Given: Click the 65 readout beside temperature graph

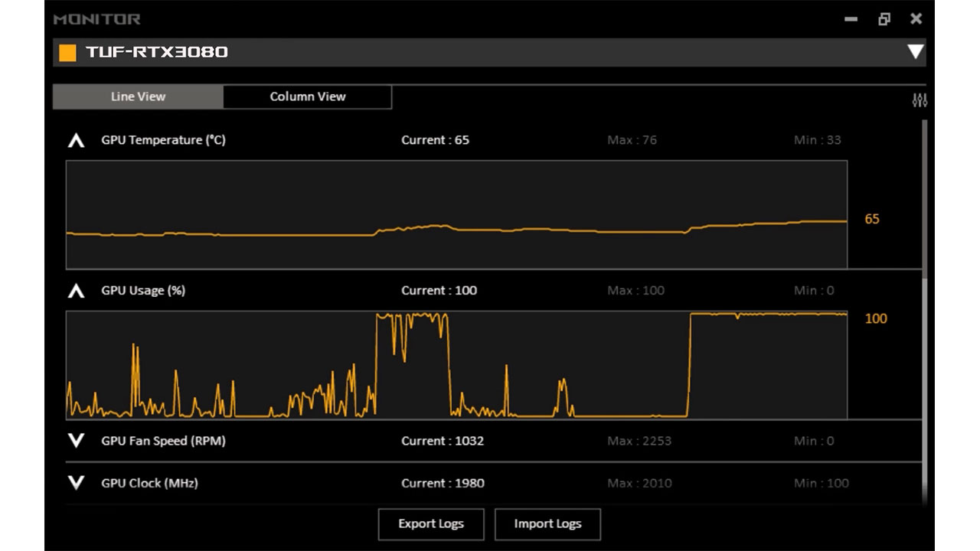Looking at the screenshot, I should pyautogui.click(x=872, y=219).
